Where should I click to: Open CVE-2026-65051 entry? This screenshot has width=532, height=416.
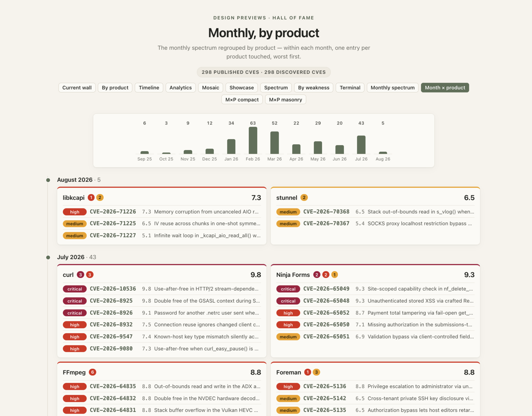375,337
